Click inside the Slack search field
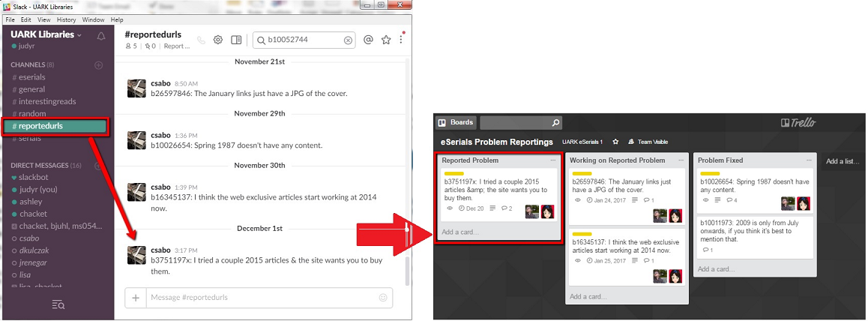Viewport: 868px width, 321px height. (x=304, y=40)
